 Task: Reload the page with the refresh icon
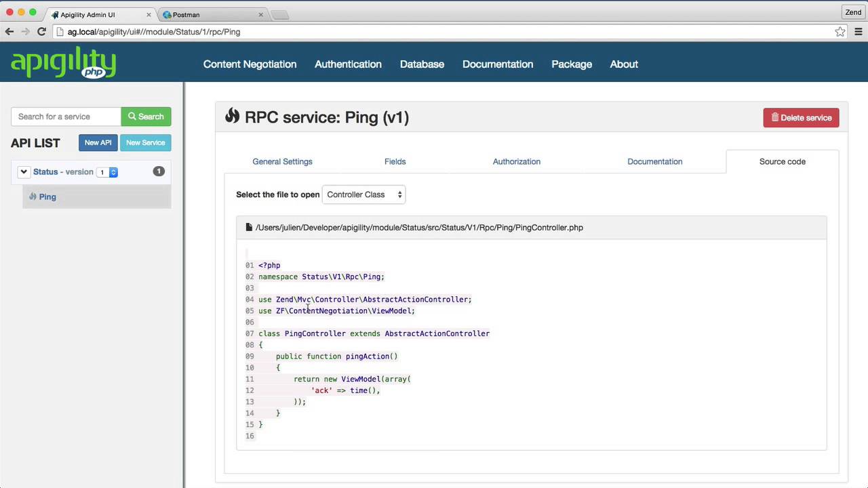[41, 32]
